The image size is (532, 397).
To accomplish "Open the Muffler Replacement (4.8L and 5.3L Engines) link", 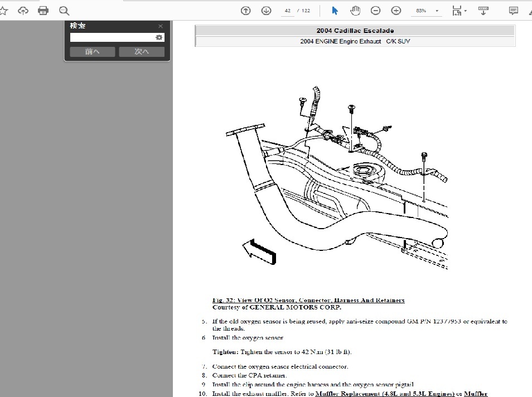I will [x=385, y=394].
